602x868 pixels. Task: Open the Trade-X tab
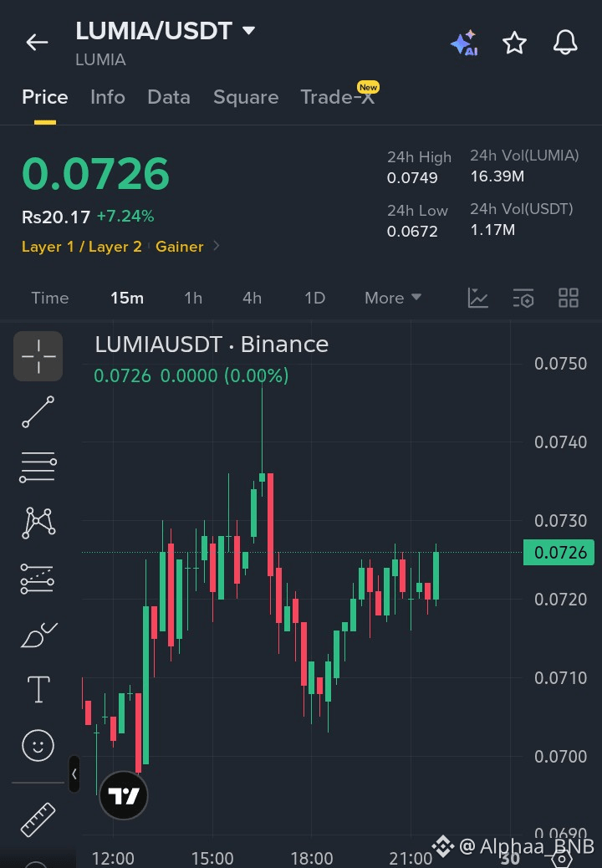(x=338, y=97)
